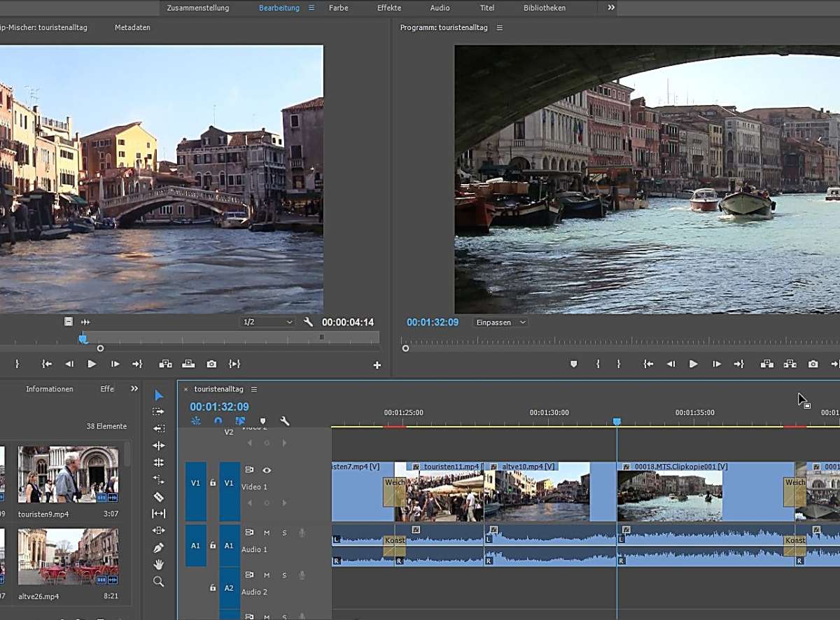840x620 pixels.
Task: Mute the Audio 1 track
Action: [267, 533]
